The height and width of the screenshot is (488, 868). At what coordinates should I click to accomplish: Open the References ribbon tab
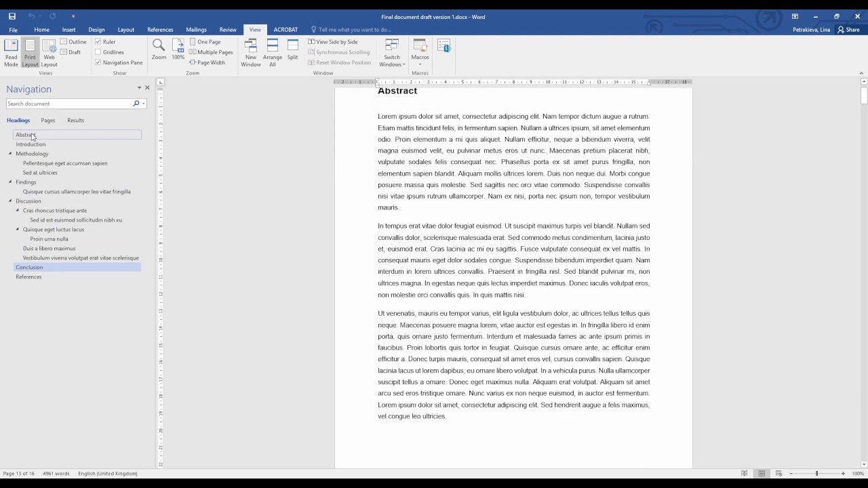tap(160, 30)
